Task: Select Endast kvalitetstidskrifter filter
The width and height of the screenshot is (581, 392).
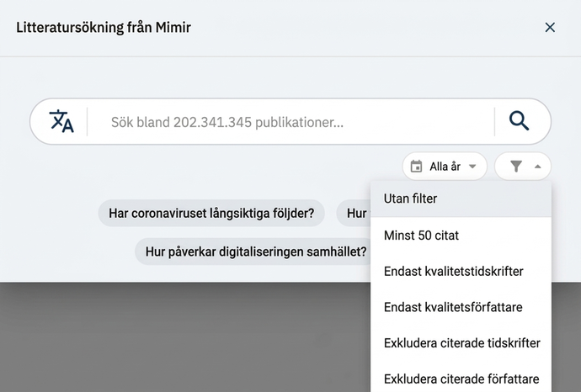Action: click(461, 272)
